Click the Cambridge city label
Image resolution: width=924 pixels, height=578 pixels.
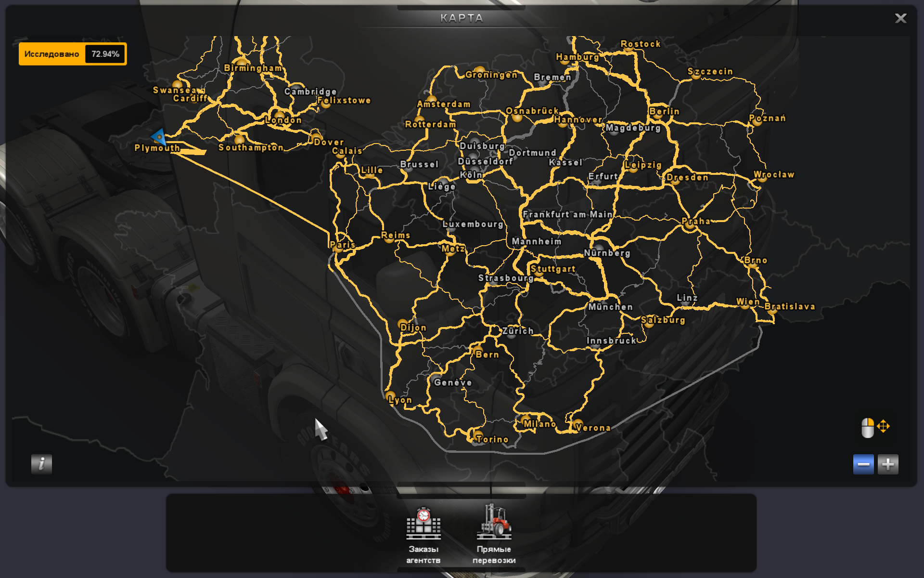[x=310, y=92]
